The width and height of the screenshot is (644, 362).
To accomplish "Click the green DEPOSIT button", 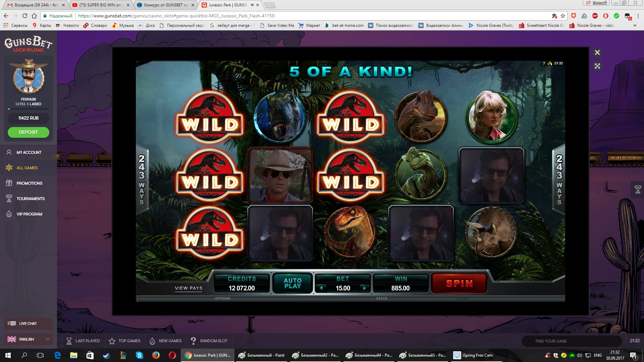I will point(29,132).
